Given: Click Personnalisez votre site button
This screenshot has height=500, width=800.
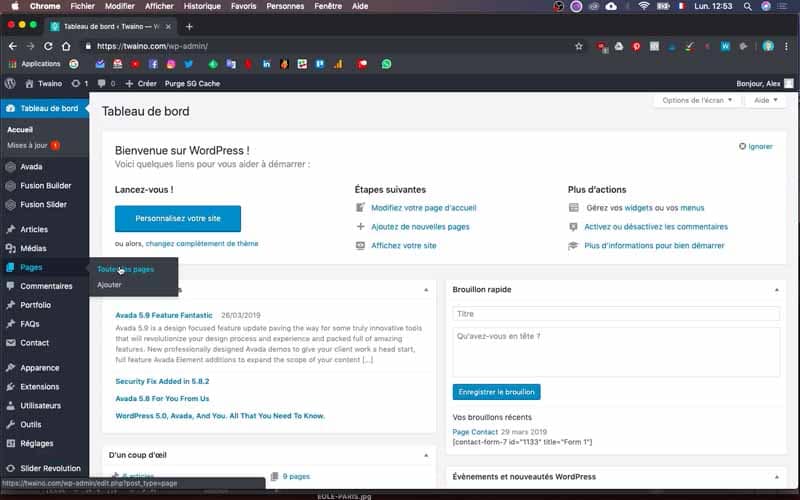Looking at the screenshot, I should point(178,218).
